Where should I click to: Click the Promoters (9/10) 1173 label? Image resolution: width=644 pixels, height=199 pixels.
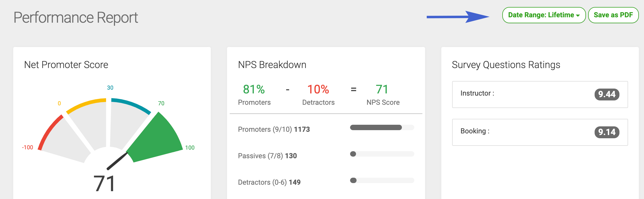coord(274,129)
